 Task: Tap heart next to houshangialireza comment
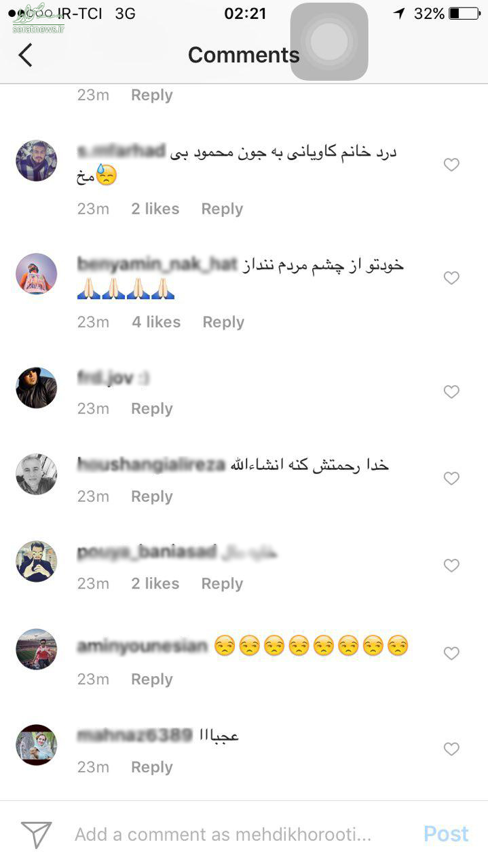[x=451, y=479]
